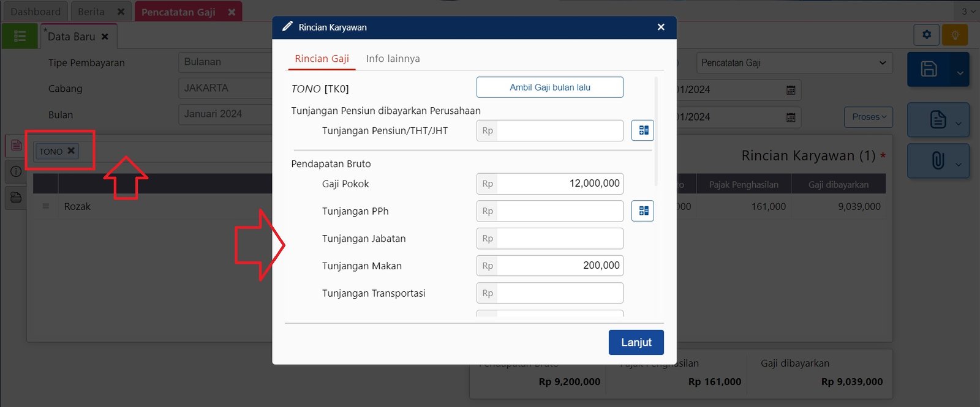Click the Tunjangan Jabatan input field
This screenshot has width=980, height=407.
tap(559, 239)
